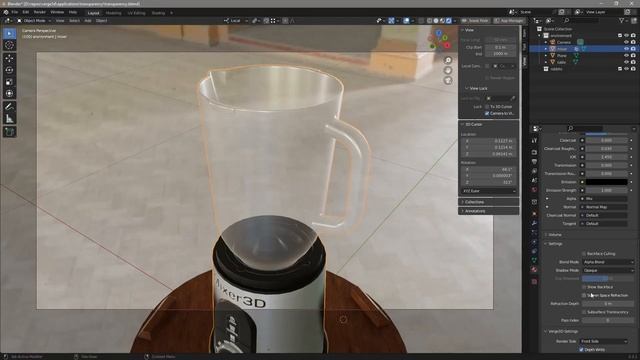Toggle Depth Write checkbox
The image size is (640, 360).
tap(581, 349)
